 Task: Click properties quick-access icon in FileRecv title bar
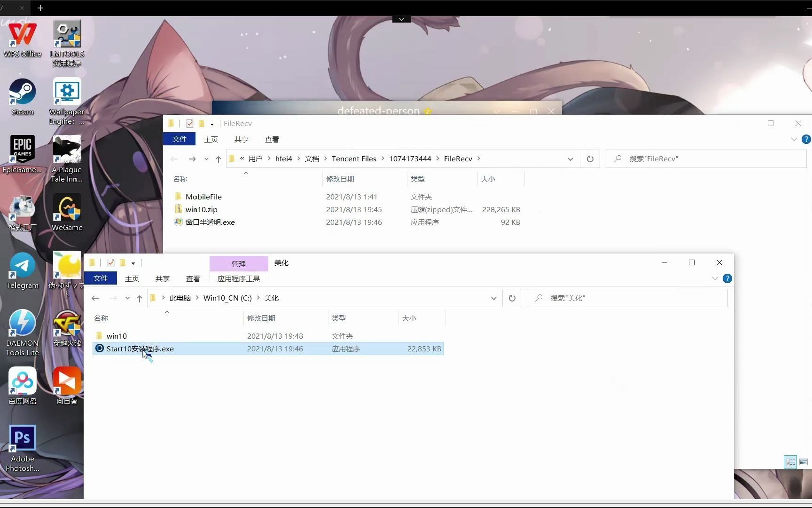[x=190, y=124]
